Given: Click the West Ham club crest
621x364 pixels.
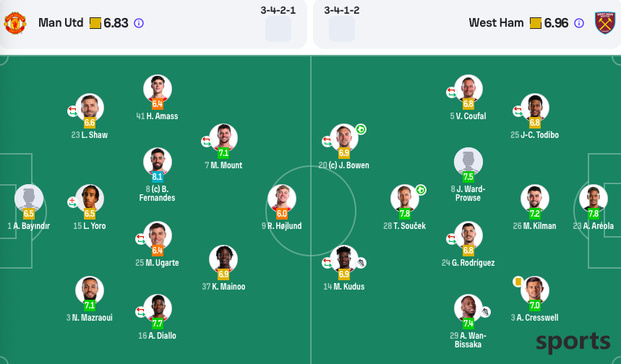Looking at the screenshot, I should pyautogui.click(x=605, y=23).
